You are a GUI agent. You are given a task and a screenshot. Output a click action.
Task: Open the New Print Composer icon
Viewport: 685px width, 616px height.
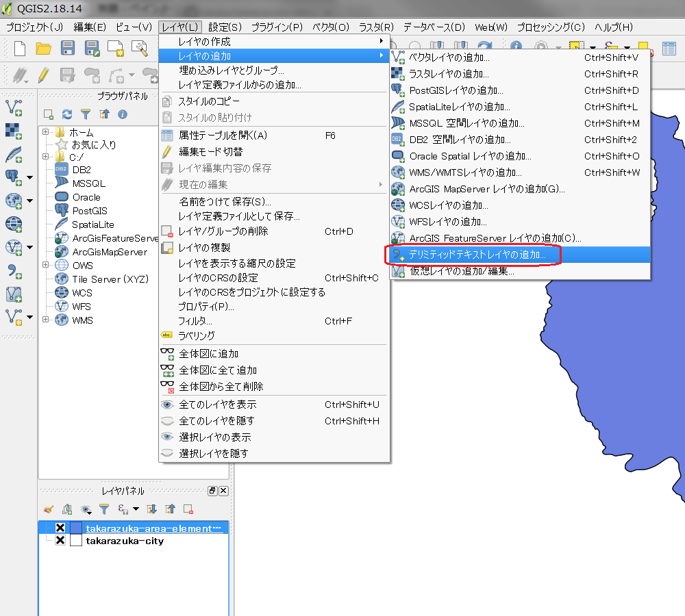click(116, 49)
